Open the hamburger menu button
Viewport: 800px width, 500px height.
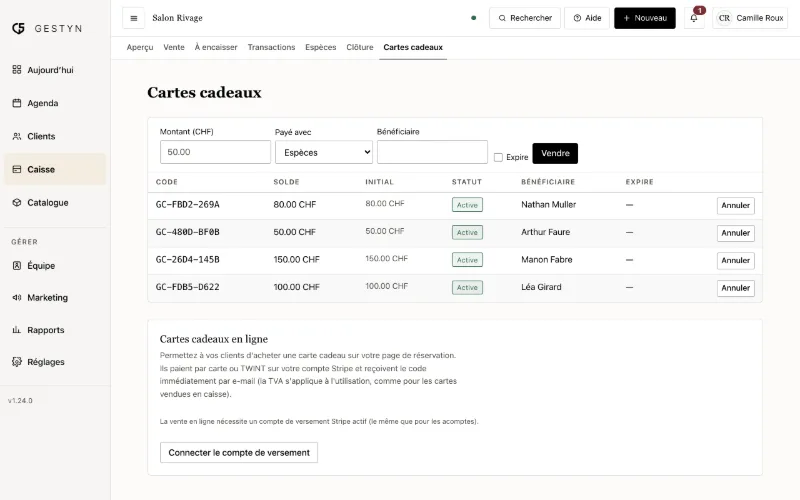pyautogui.click(x=134, y=18)
